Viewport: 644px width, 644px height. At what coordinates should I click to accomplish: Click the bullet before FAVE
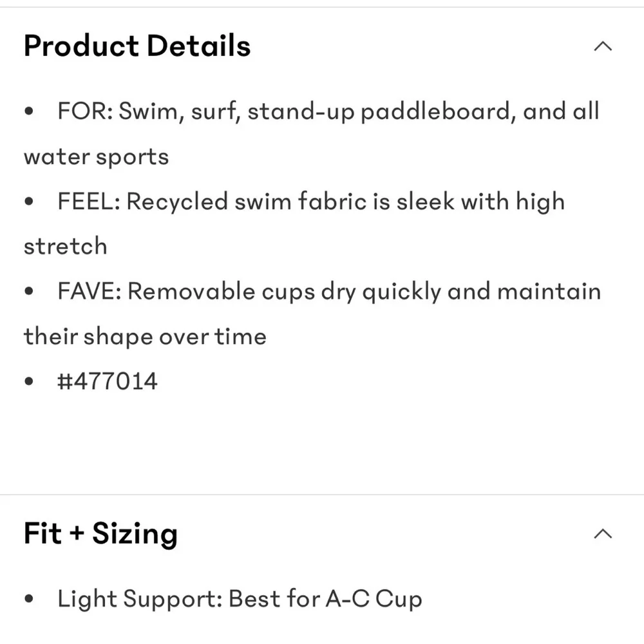29,291
